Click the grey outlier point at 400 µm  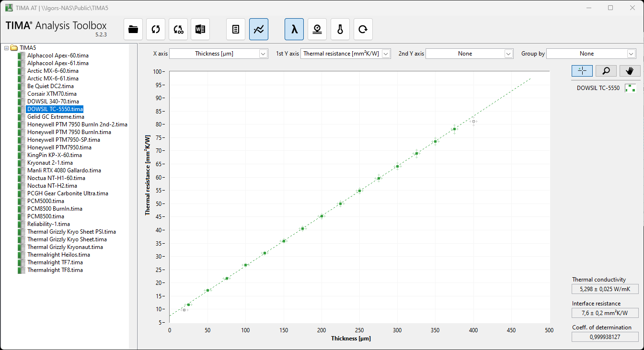pos(473,122)
